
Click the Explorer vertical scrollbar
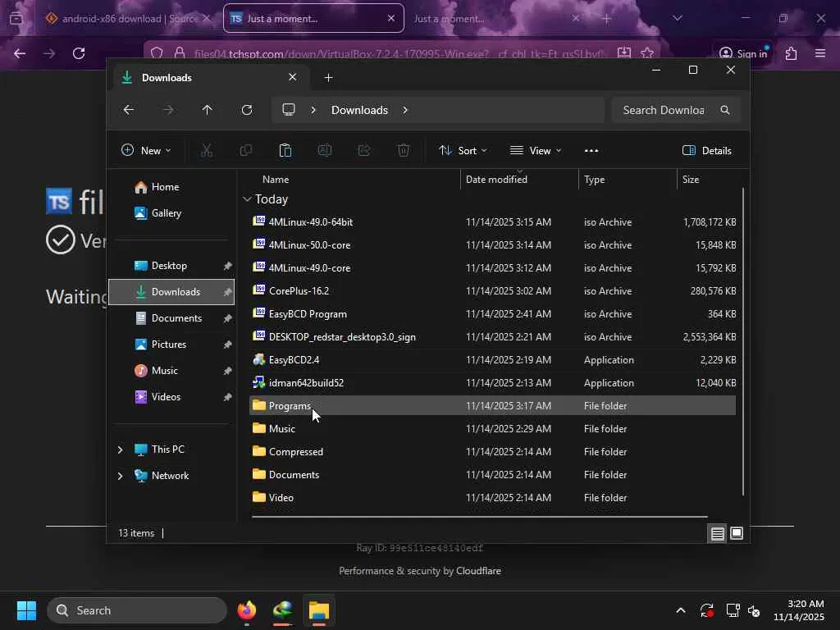click(743, 342)
